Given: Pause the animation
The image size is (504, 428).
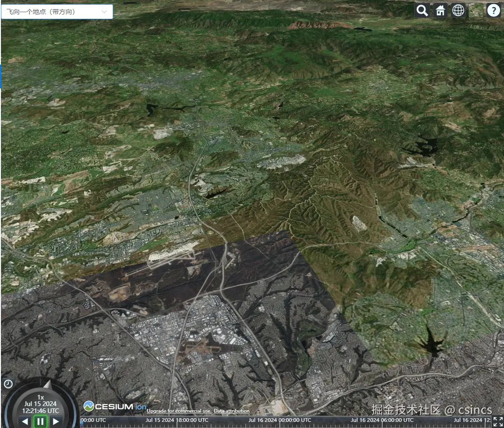Looking at the screenshot, I should [41, 421].
